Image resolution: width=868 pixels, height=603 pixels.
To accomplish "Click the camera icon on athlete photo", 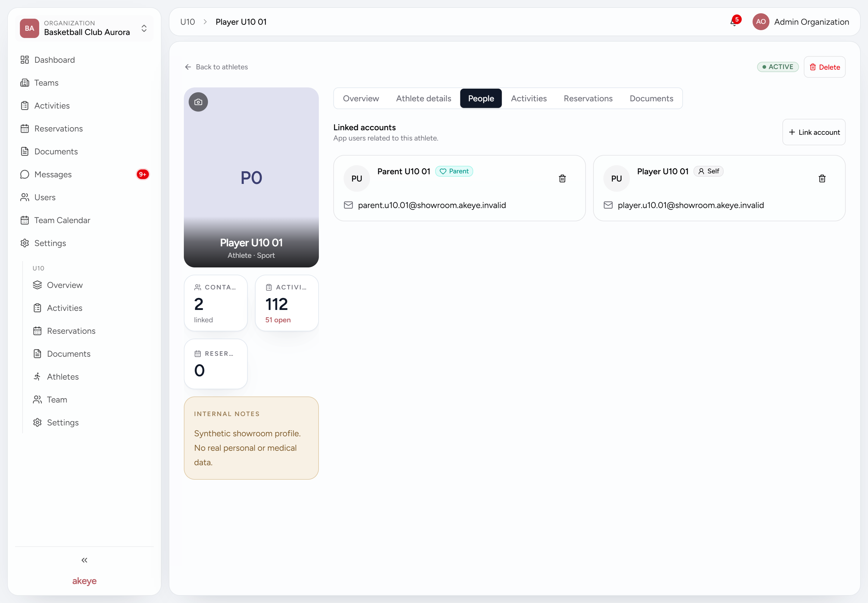I will point(198,102).
